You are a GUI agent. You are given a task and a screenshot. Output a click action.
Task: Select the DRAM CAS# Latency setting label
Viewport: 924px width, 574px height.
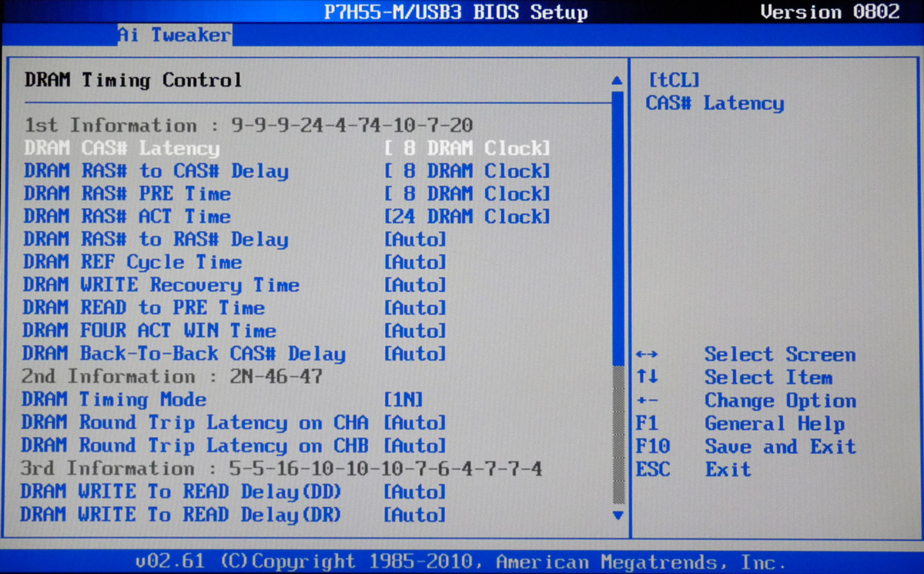[122, 148]
